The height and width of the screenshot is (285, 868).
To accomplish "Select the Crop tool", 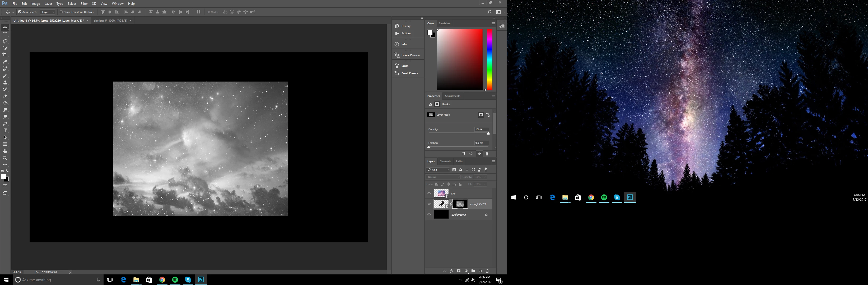I will pyautogui.click(x=5, y=55).
